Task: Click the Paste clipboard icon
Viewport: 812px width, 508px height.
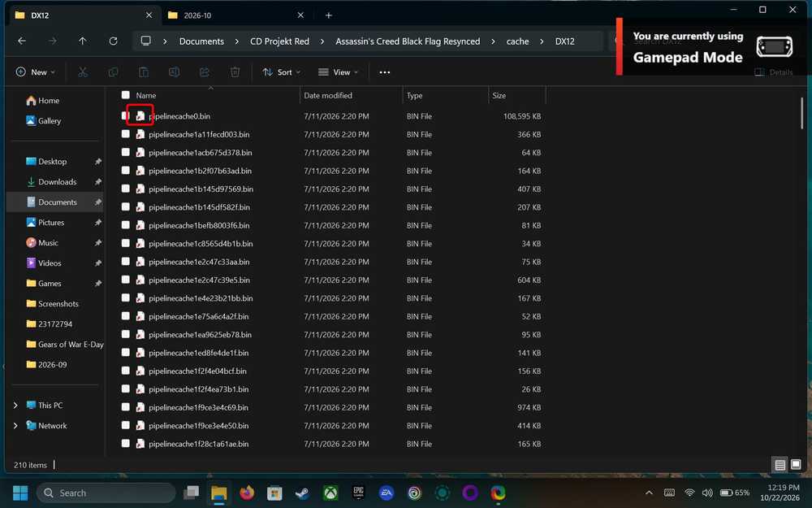Action: pos(144,72)
